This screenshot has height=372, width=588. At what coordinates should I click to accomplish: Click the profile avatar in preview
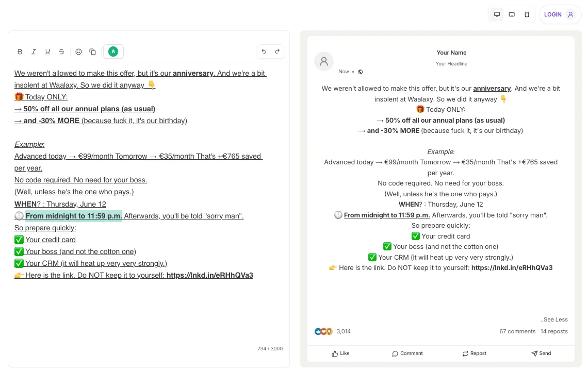point(324,61)
